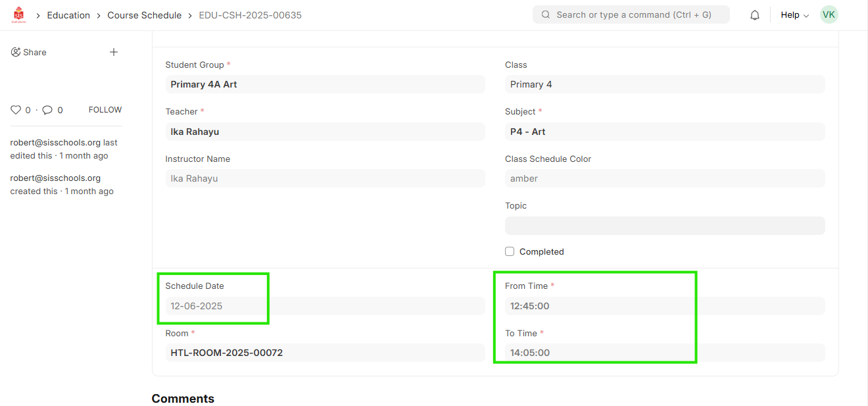This screenshot has height=406, width=868.
Task: Click the Share link in sidebar
Action: [34, 52]
